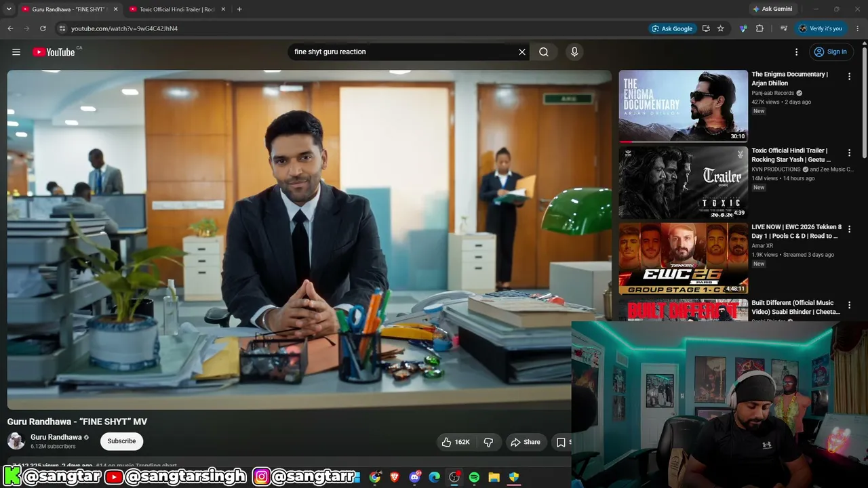Click the main video player

309,240
